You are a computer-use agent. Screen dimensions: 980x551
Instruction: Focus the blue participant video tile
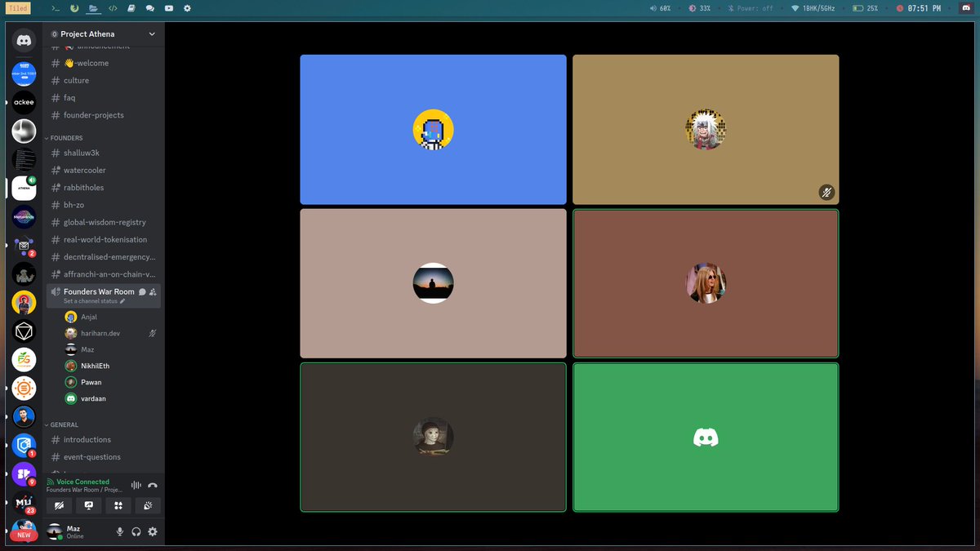[433, 129]
